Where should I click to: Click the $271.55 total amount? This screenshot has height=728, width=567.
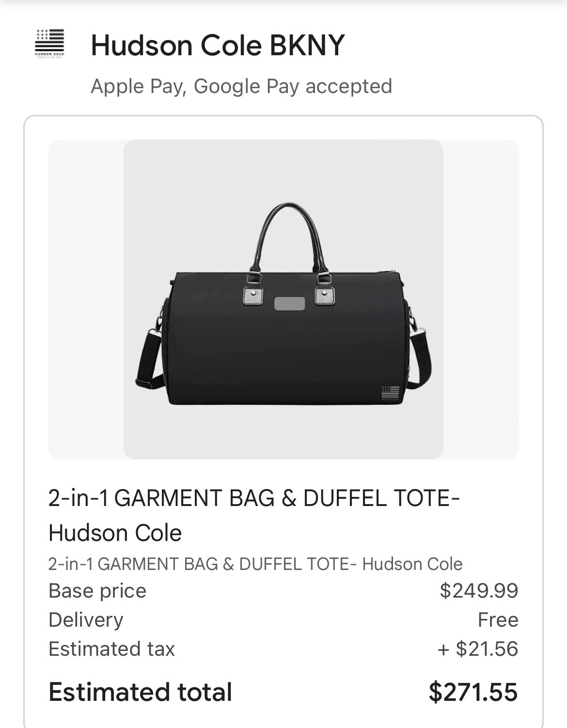(473, 692)
